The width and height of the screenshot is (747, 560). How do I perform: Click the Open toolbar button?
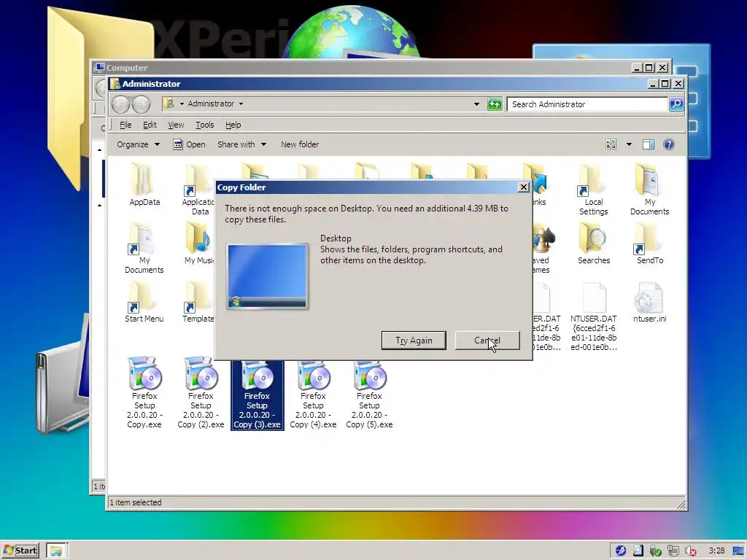pyautogui.click(x=189, y=144)
